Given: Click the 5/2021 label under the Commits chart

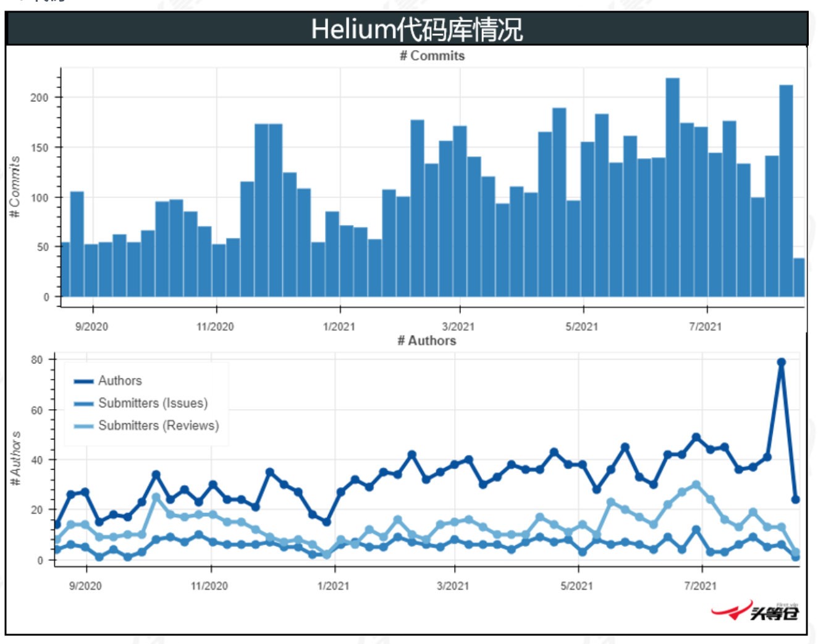Looking at the screenshot, I should tap(582, 326).
